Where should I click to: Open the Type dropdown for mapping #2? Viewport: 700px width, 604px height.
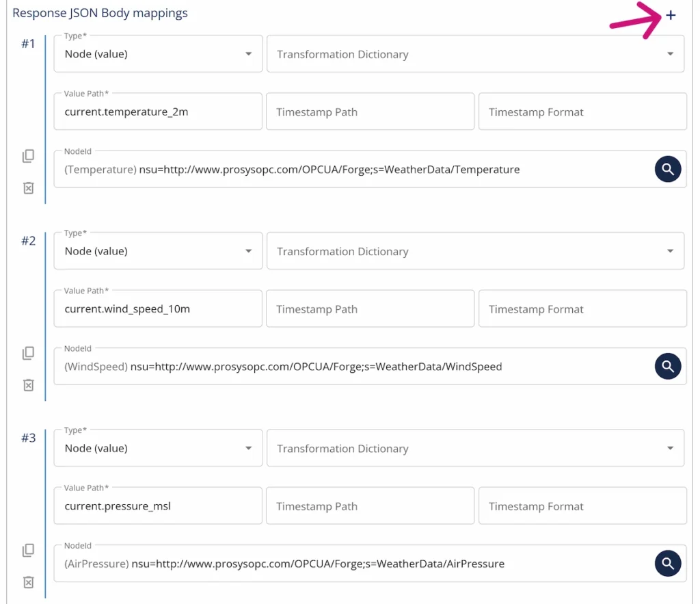250,250
